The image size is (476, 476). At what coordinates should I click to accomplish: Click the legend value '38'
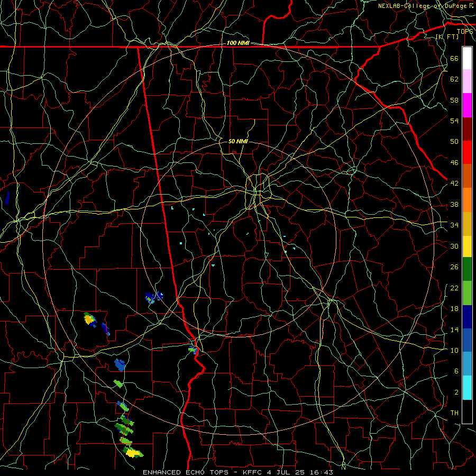click(454, 205)
